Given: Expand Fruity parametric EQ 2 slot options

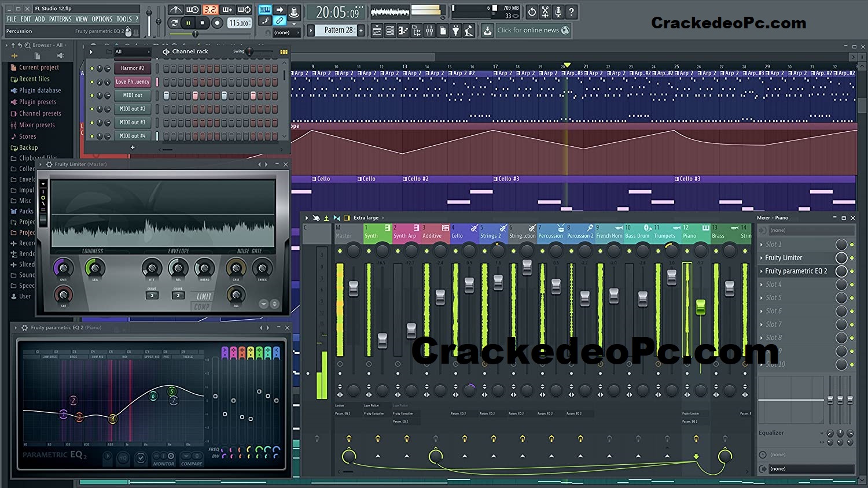Looking at the screenshot, I should pos(762,271).
